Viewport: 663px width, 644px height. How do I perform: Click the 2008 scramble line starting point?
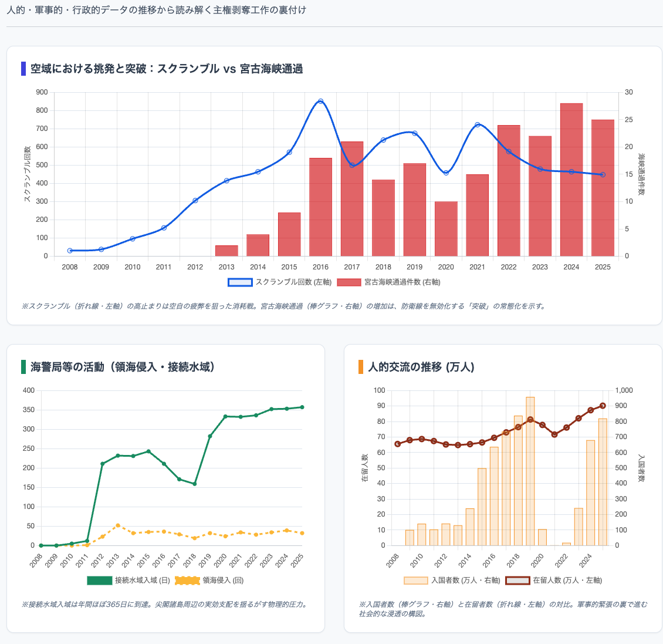[x=70, y=251]
